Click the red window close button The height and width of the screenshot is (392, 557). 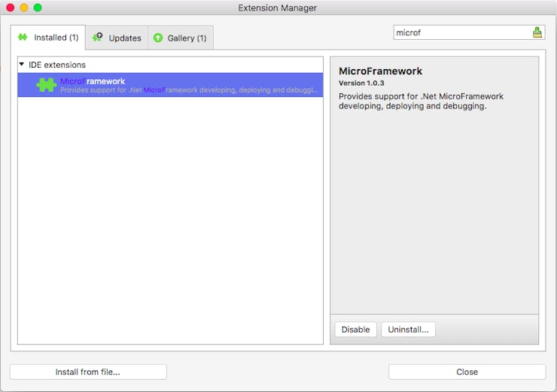(11, 8)
